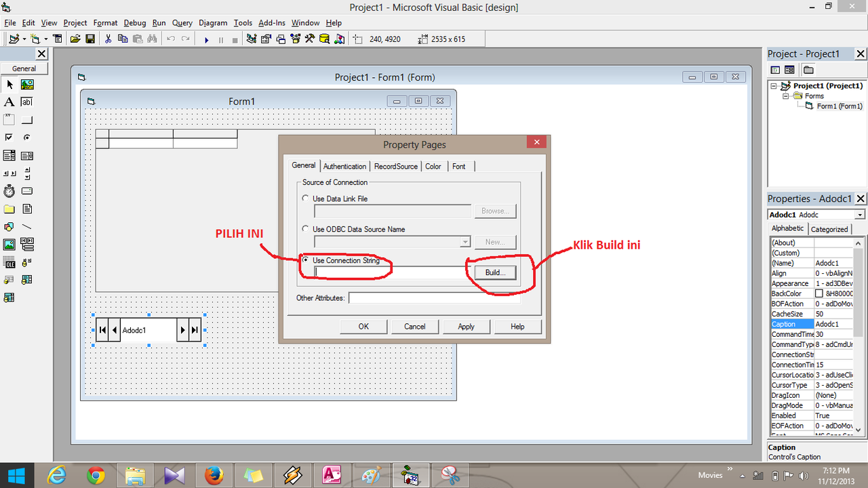Click the Properties list scroll-down arrow
The width and height of the screenshot is (868, 488).
coord(859,429)
